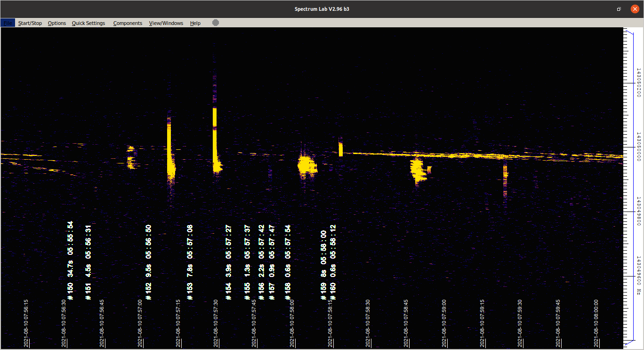Click time label 2021-08-10 07:57:30
Screen dimensions: 644x350
tap(216, 323)
